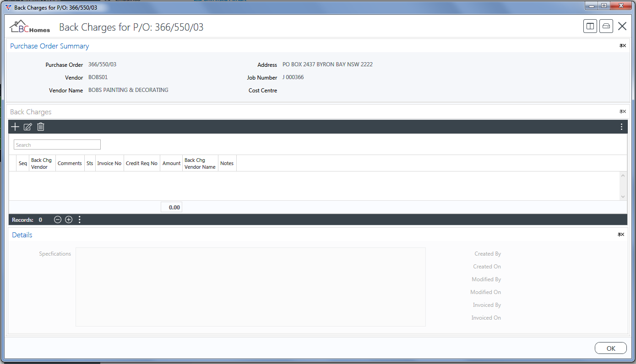Sort by Amount column header
This screenshot has width=636, height=364.
pyautogui.click(x=171, y=163)
